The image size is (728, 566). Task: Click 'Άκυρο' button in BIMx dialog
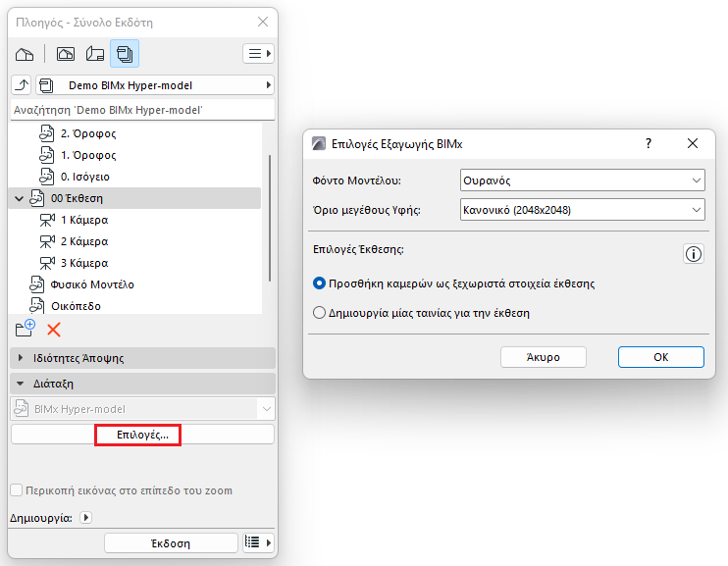(x=544, y=357)
